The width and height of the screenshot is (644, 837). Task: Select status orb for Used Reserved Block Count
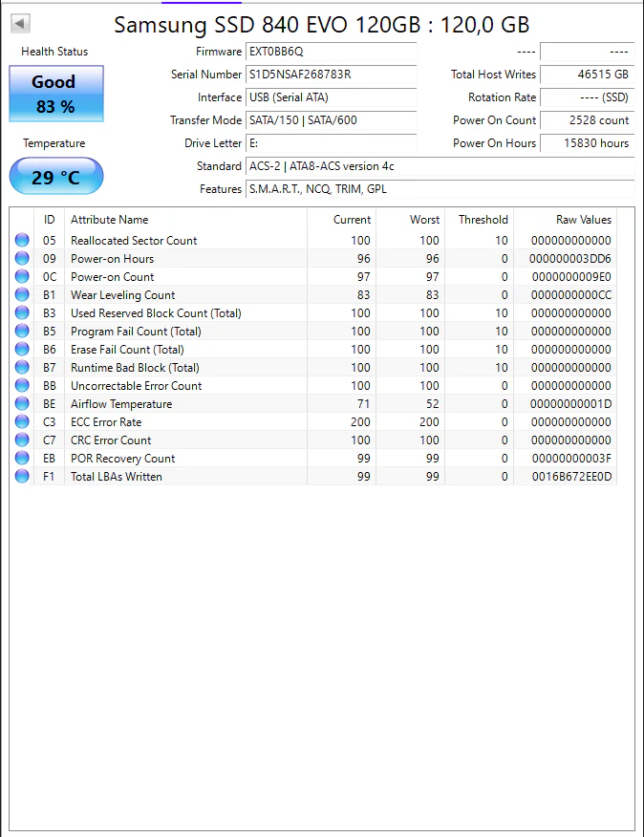coord(22,312)
